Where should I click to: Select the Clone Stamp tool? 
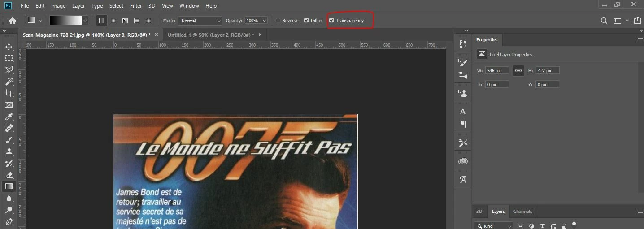click(9, 151)
